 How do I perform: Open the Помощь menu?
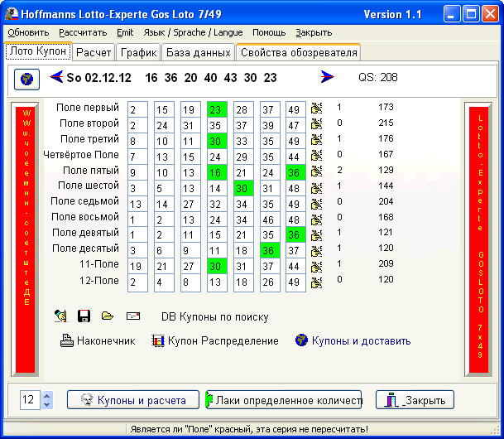pos(269,33)
